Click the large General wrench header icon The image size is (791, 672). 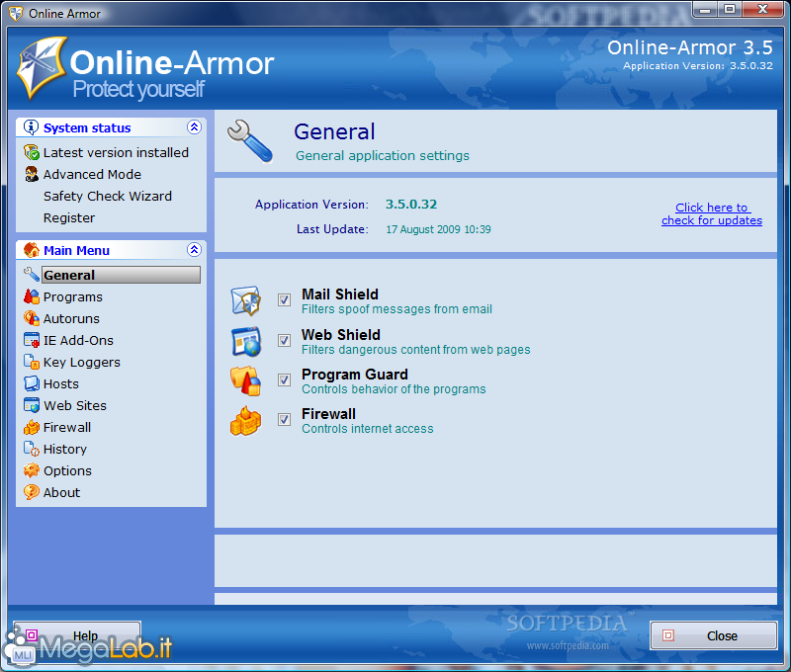tap(250, 141)
